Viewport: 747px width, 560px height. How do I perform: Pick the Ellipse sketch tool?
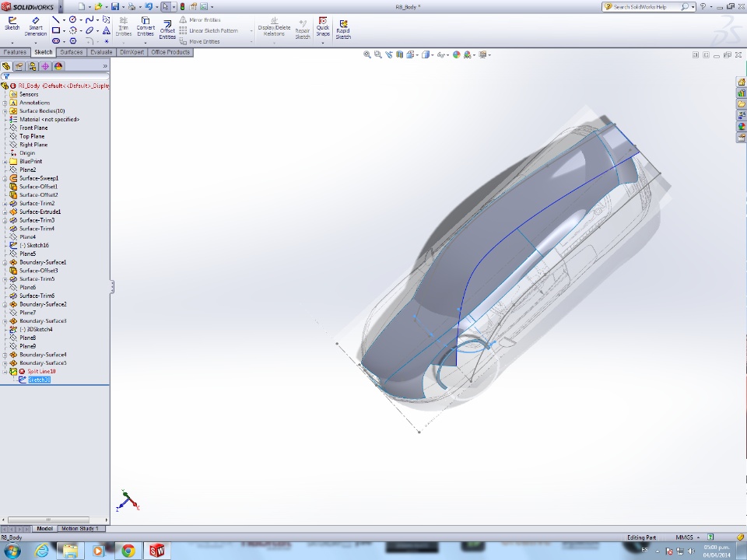[89, 30]
